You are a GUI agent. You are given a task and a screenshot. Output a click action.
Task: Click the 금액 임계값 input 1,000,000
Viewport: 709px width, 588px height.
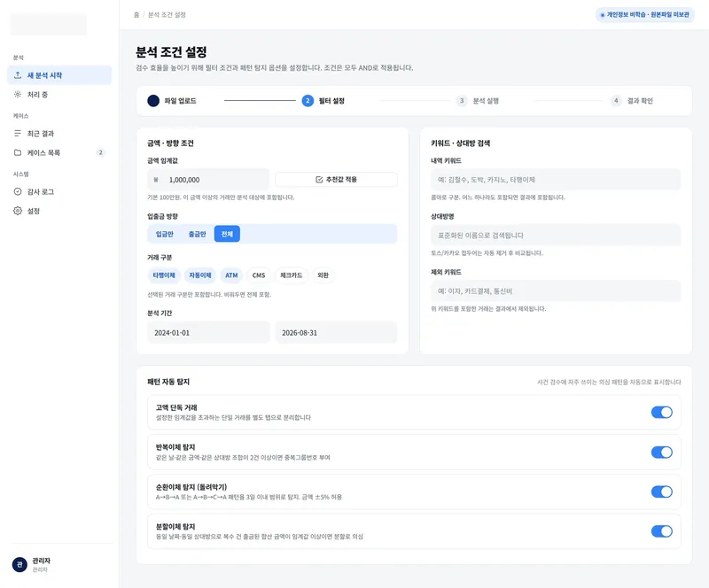point(208,180)
